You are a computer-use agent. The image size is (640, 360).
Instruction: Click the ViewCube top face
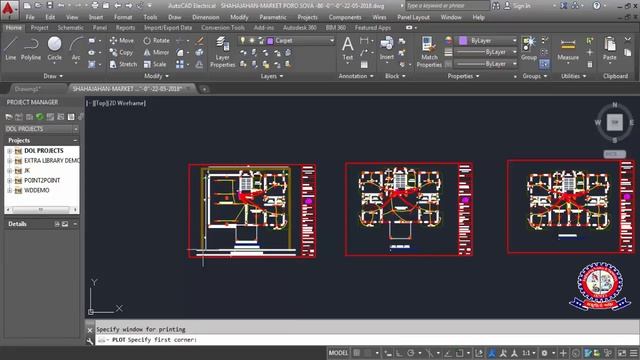point(614,122)
